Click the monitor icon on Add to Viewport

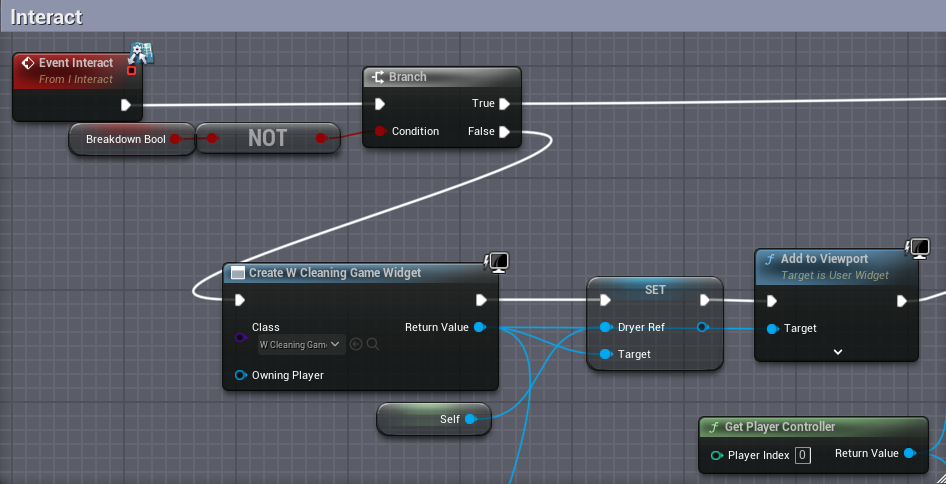(918, 248)
